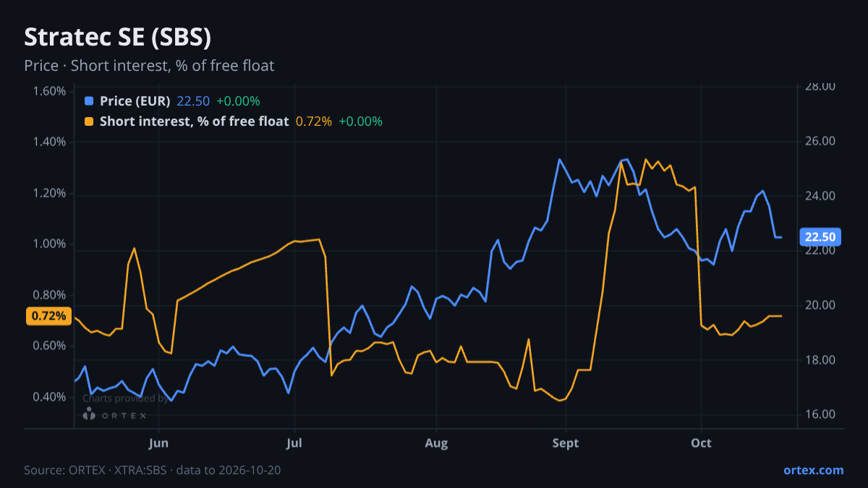Click the Jul label on time axis
The height and width of the screenshot is (488, 868).
(294, 442)
